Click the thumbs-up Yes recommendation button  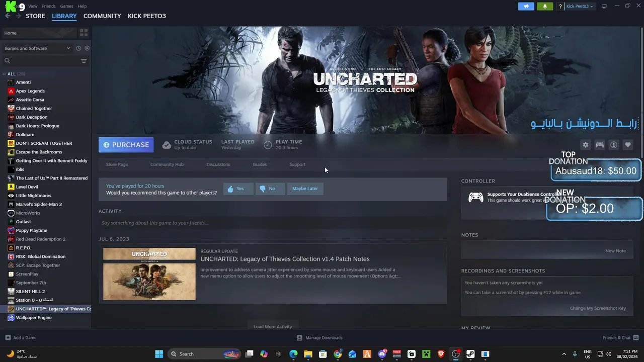[x=238, y=189]
